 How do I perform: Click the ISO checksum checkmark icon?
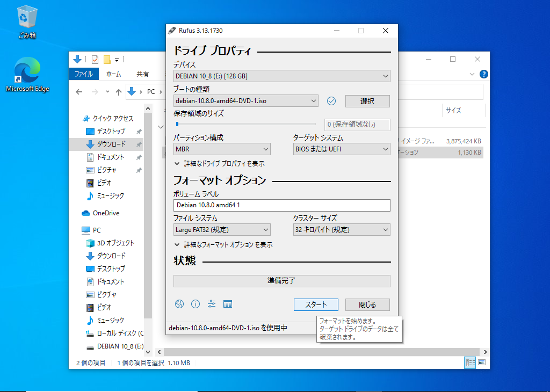pos(331,101)
